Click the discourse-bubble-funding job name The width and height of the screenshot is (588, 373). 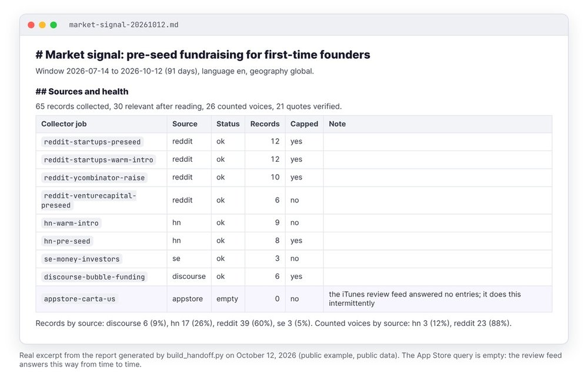click(94, 277)
